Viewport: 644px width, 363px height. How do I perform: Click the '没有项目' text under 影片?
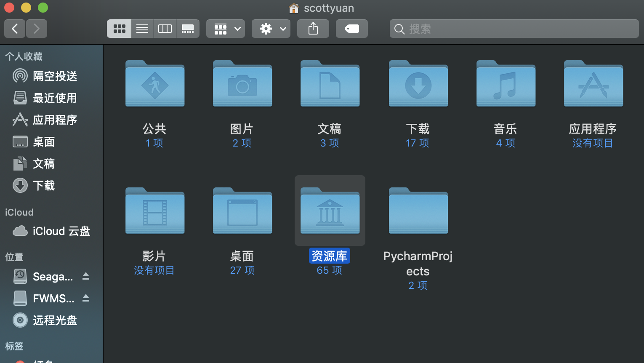click(x=154, y=270)
